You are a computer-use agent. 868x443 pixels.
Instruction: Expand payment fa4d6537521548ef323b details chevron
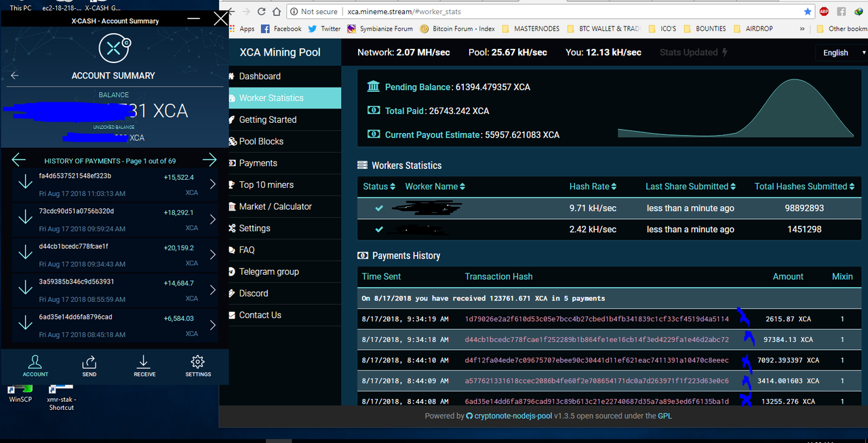pos(212,185)
